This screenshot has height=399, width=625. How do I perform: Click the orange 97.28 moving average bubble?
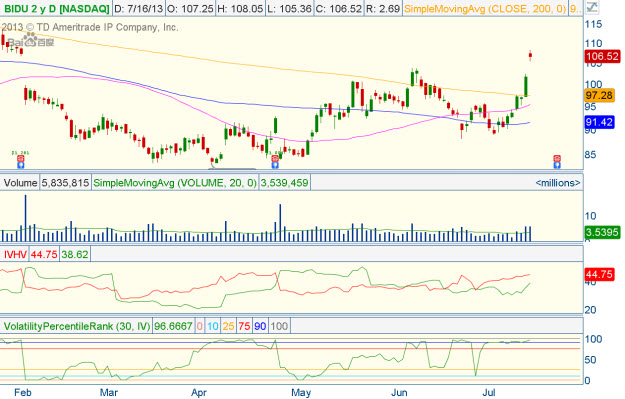(x=599, y=96)
